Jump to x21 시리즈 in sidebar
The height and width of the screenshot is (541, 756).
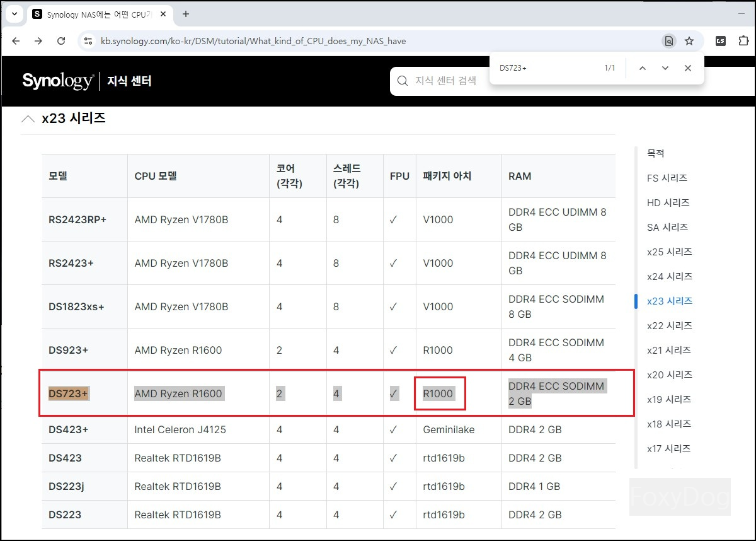669,350
